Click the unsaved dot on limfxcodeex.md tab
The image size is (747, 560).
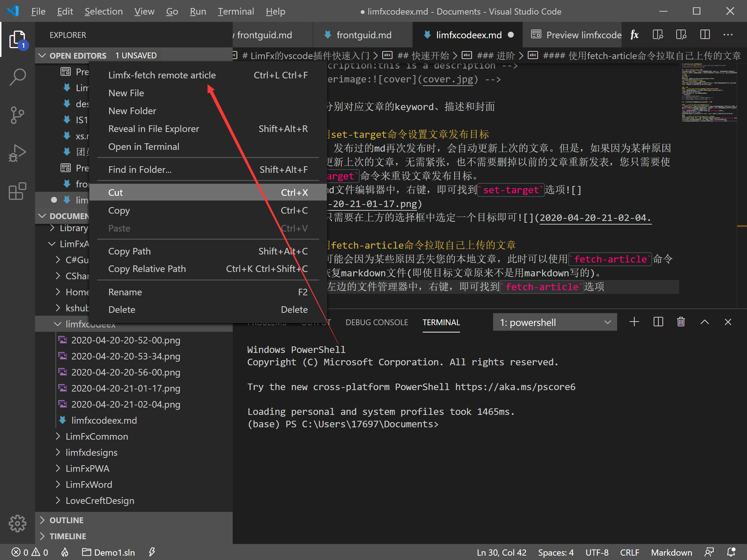tap(511, 35)
